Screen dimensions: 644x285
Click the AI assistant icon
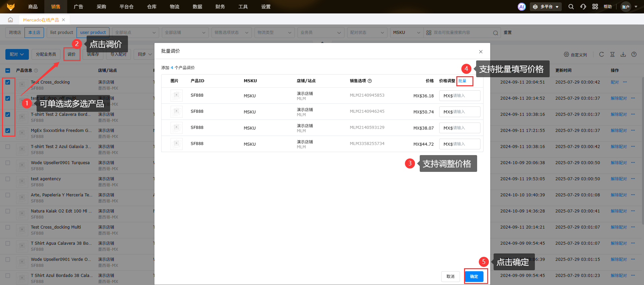(x=521, y=7)
